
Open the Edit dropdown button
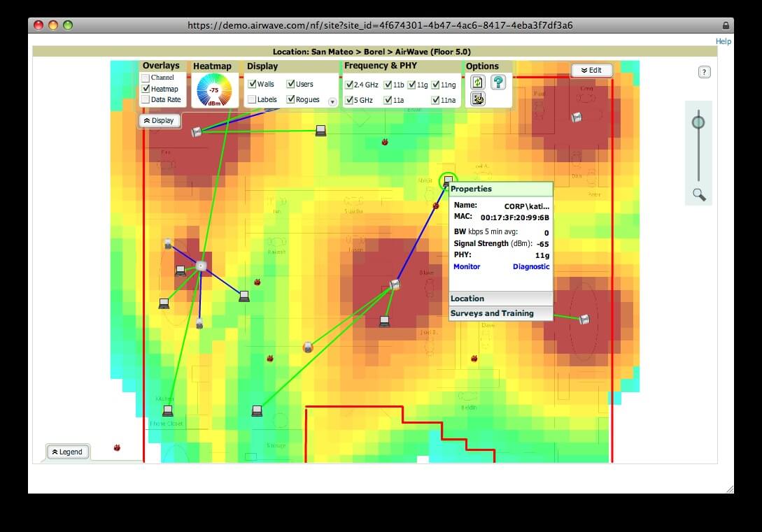click(x=591, y=71)
